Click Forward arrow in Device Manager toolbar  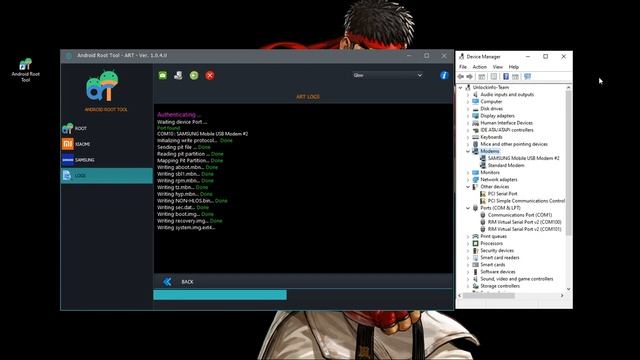(x=469, y=77)
